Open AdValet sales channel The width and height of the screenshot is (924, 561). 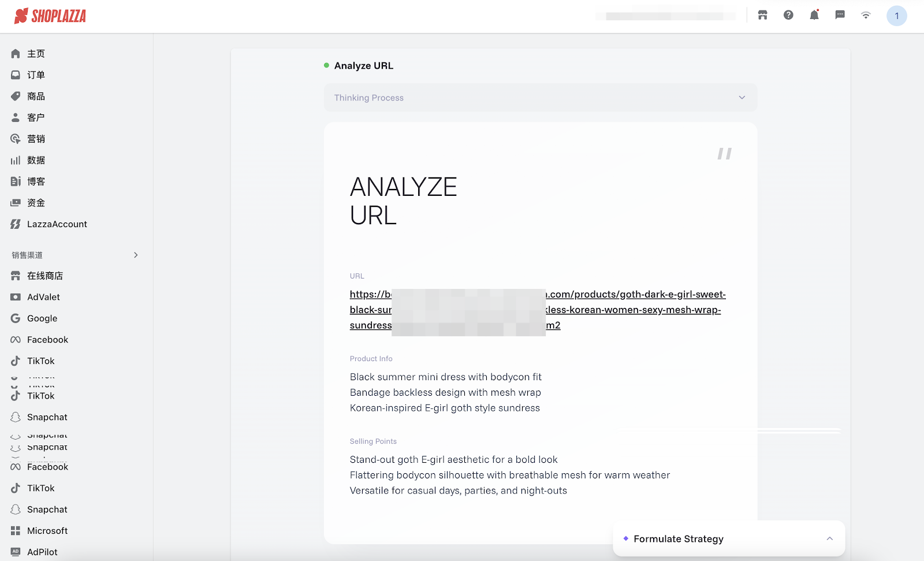(43, 297)
